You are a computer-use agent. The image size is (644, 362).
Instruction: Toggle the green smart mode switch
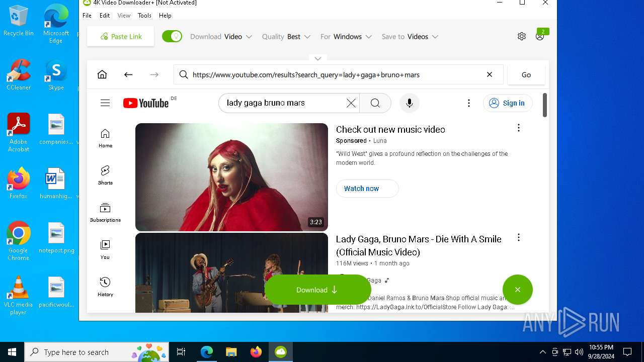[x=172, y=36]
